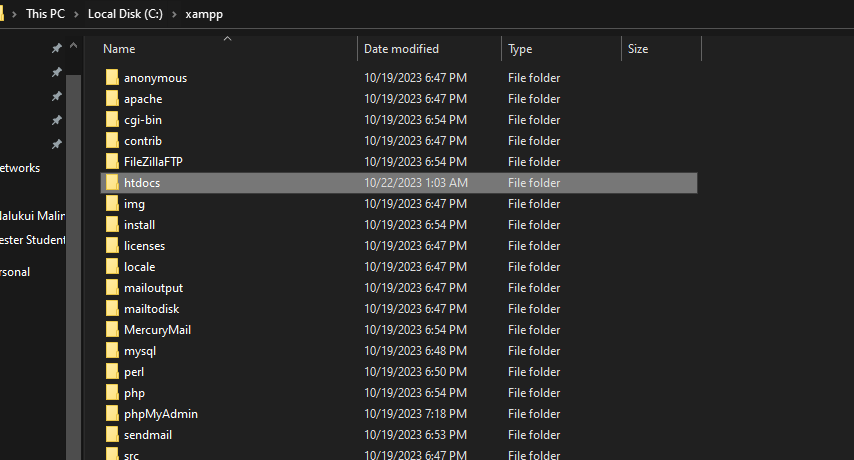Click the MercuryMail folder icon
This screenshot has height=460, width=854.
tap(112, 329)
